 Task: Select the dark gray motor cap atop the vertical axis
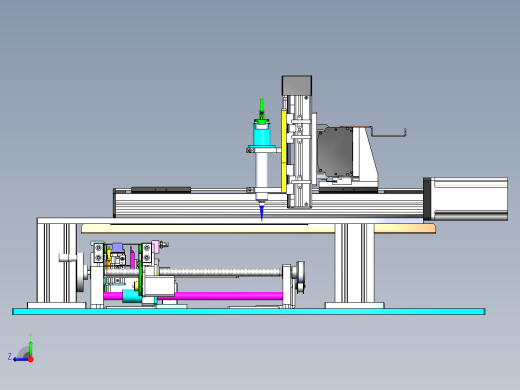297,85
